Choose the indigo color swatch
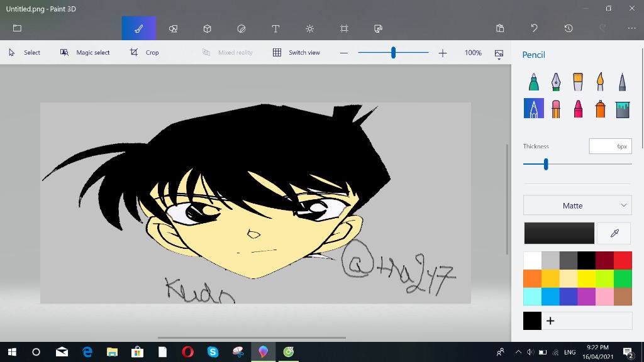Viewport: 644px width, 362px height. 569,297
